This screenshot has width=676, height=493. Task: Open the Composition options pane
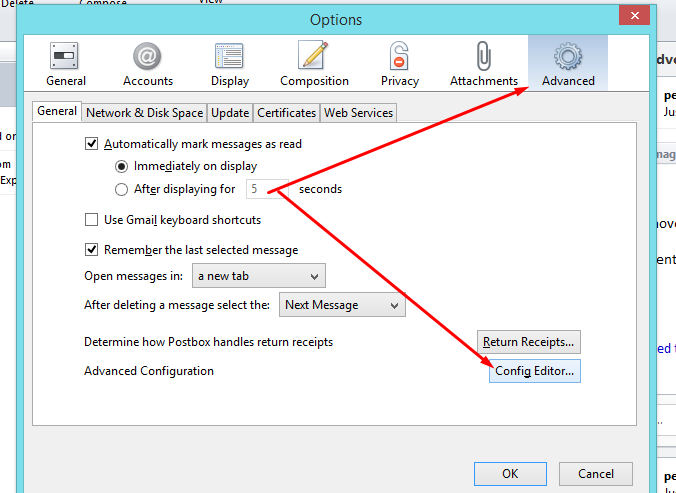(314, 63)
